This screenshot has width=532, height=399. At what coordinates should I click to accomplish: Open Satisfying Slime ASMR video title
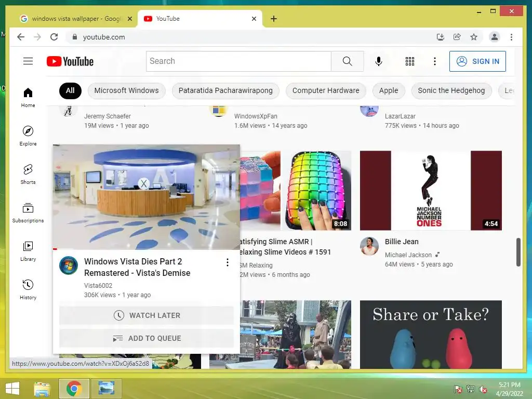click(x=285, y=247)
